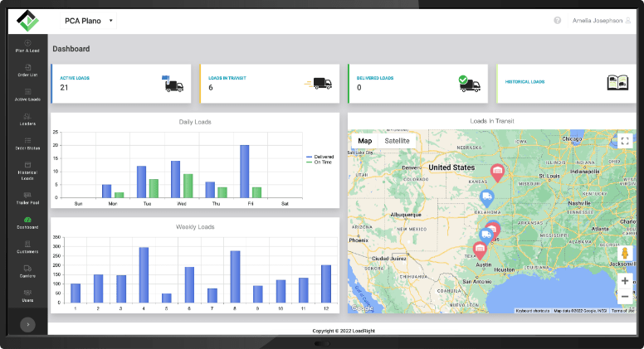Image resolution: width=644 pixels, height=349 pixels.
Task: Click the Street View pegman icon
Action: (625, 253)
